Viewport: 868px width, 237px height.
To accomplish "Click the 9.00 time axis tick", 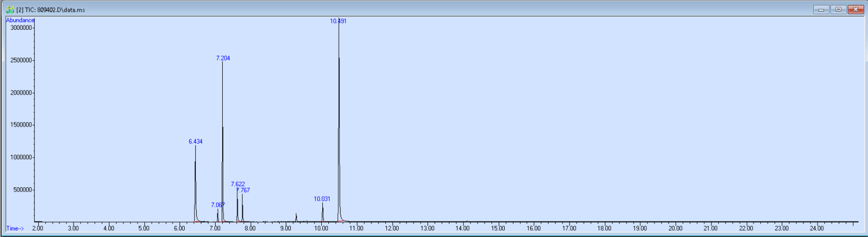I will [285, 228].
